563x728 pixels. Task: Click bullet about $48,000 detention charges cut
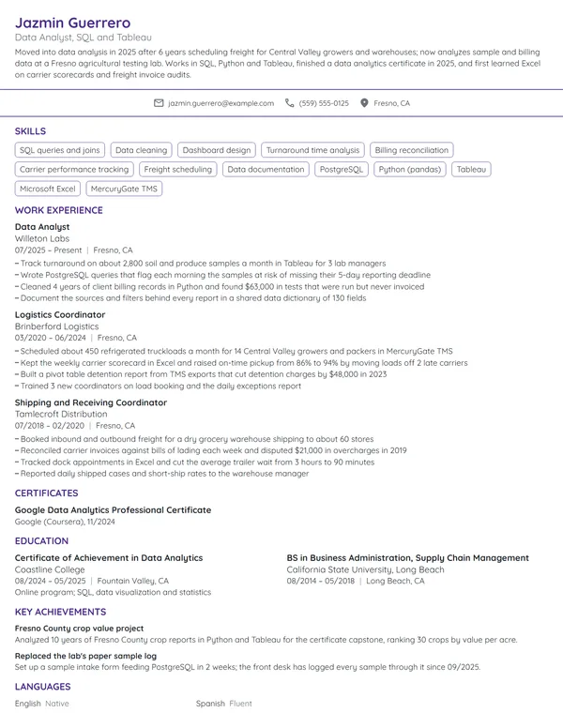[201, 374]
